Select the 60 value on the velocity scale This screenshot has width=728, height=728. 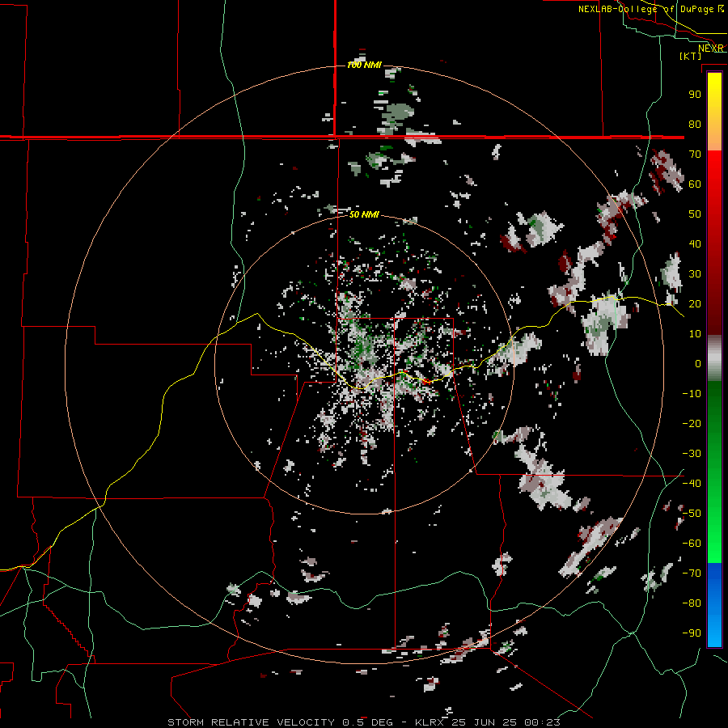click(x=695, y=184)
